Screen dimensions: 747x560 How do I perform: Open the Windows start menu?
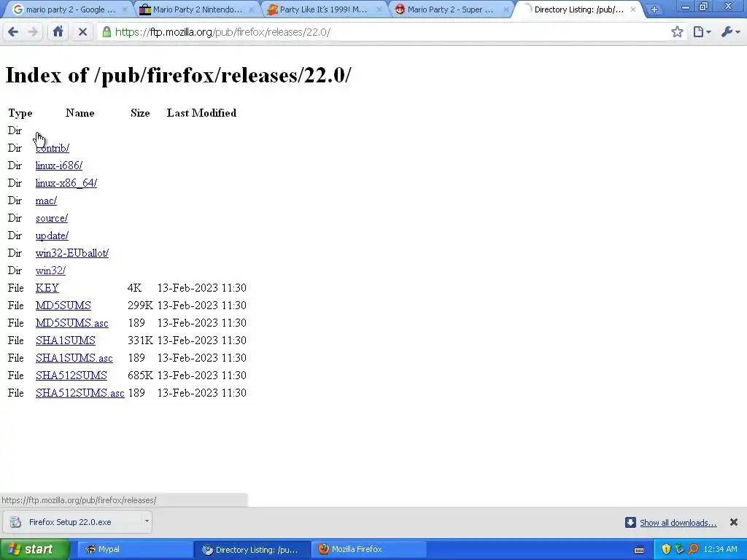point(34,550)
